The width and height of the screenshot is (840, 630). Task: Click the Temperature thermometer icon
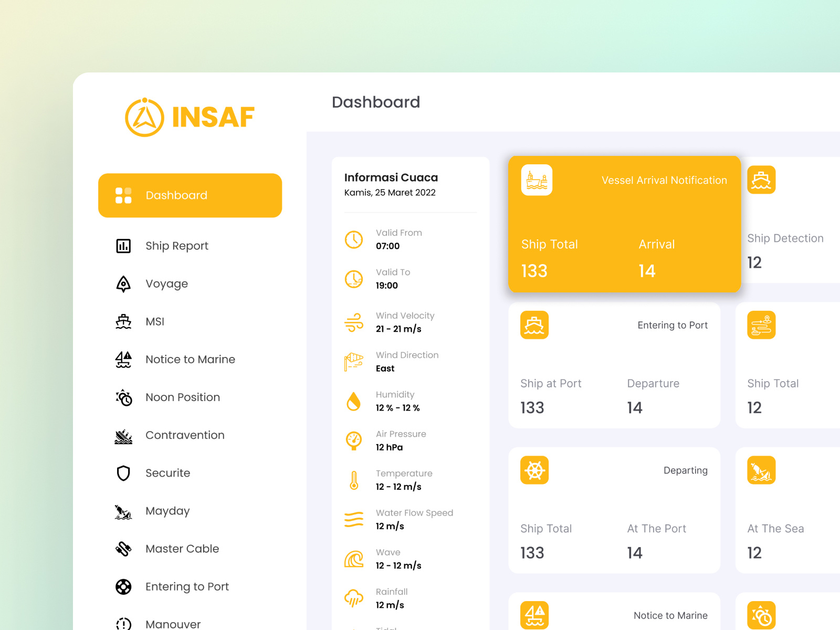[354, 480]
